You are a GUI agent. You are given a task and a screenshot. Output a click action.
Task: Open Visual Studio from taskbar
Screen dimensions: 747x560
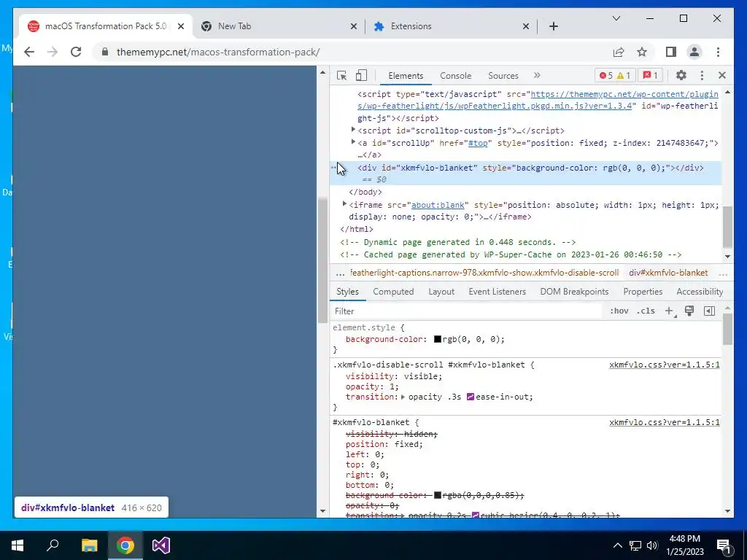click(x=161, y=545)
